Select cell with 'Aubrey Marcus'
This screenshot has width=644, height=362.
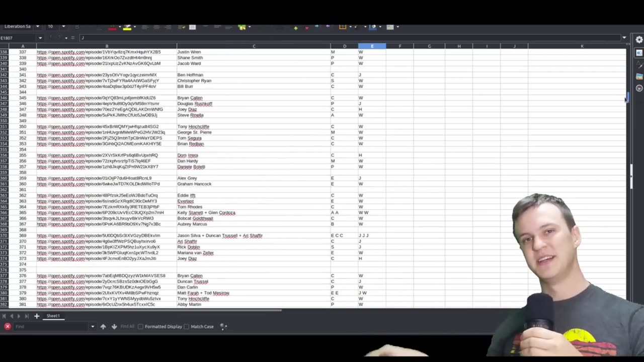(x=192, y=224)
